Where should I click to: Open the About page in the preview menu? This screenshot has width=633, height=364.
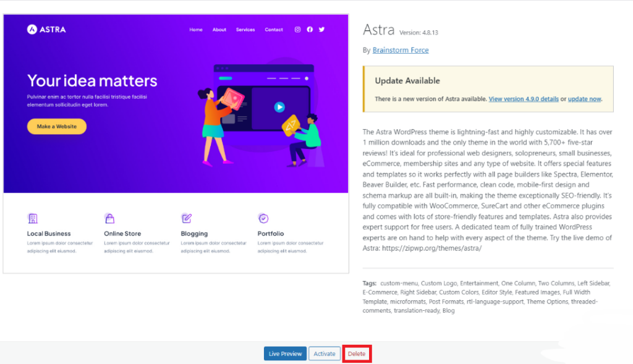pos(219,29)
